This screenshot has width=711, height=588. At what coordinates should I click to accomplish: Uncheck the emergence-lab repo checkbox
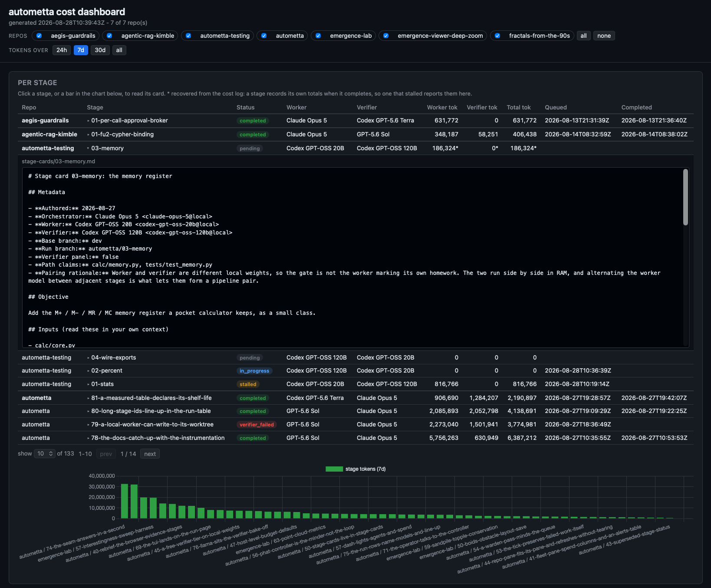(x=318, y=36)
